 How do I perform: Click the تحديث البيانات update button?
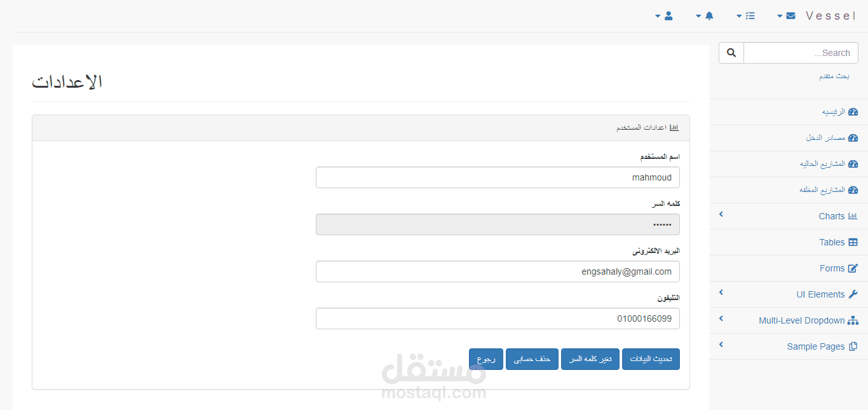651,359
